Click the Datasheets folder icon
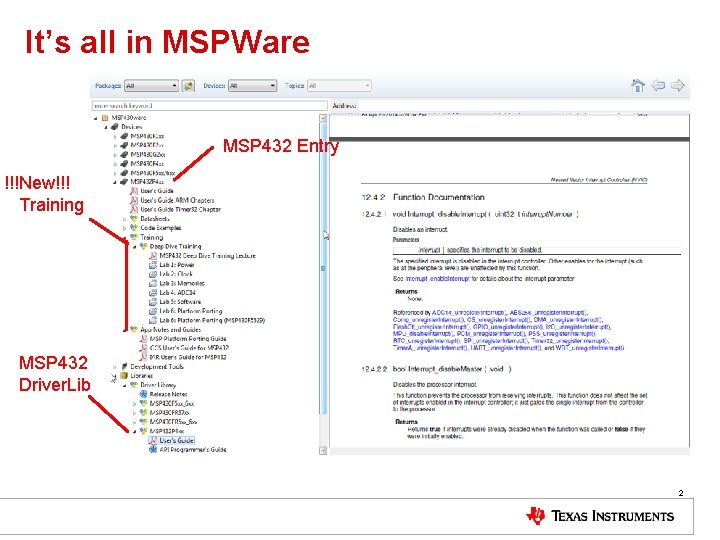The image size is (720, 540). (134, 219)
